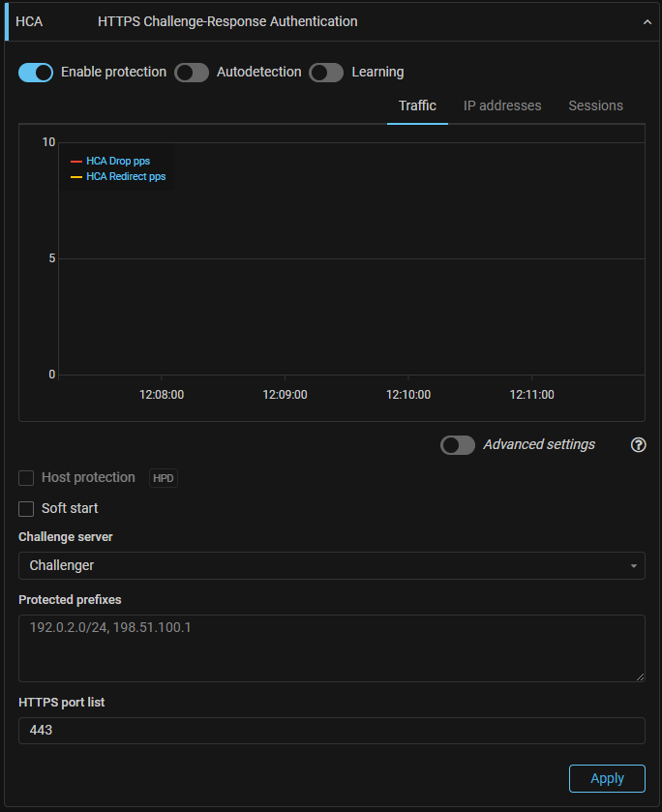Enable the Learning toggle
This screenshot has height=812, width=662.
click(x=326, y=73)
